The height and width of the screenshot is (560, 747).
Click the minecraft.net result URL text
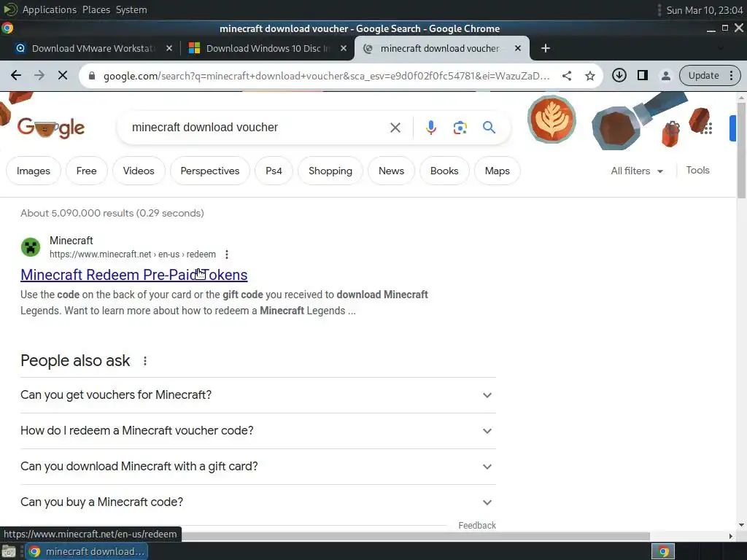[x=133, y=254]
